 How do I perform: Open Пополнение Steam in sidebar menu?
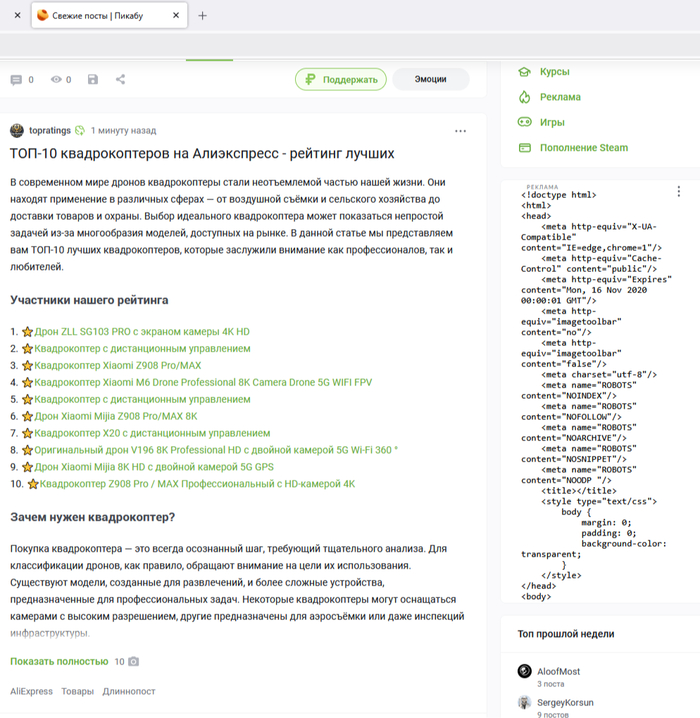point(584,147)
